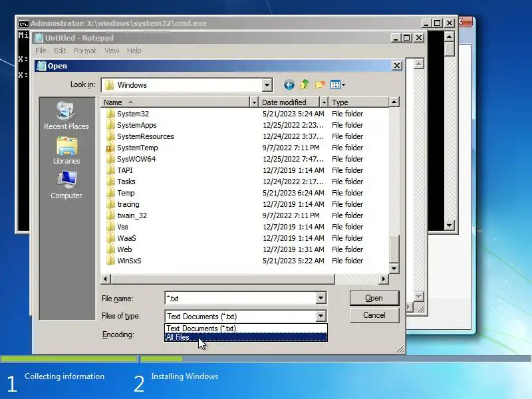
Task: Create a new folder
Action: point(320,84)
